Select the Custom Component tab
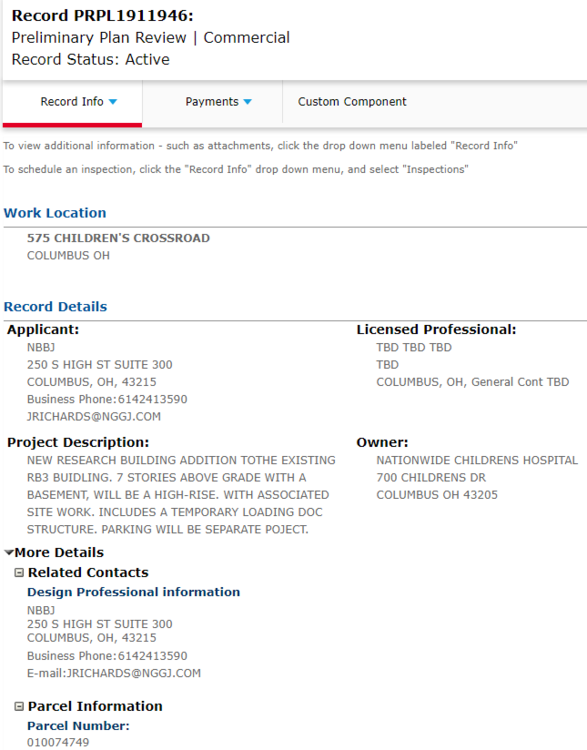587x750 pixels. 352,102
